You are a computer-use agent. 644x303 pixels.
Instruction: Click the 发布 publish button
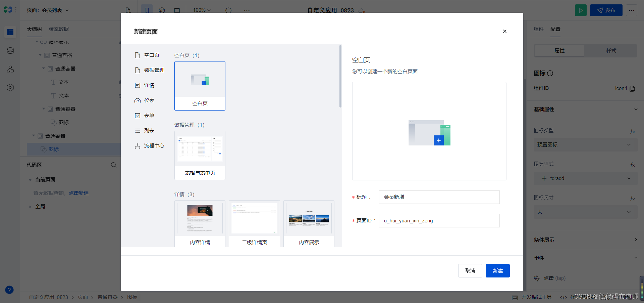pyautogui.click(x=606, y=10)
